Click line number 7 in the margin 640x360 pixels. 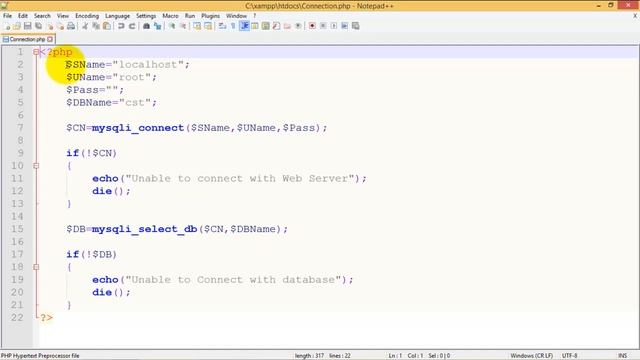[20, 128]
